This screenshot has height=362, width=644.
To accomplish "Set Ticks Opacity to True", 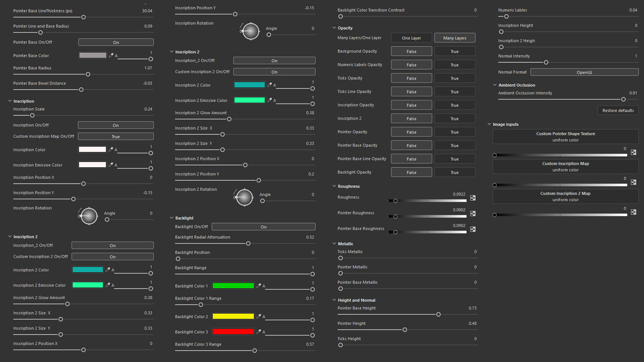I will (x=455, y=78).
